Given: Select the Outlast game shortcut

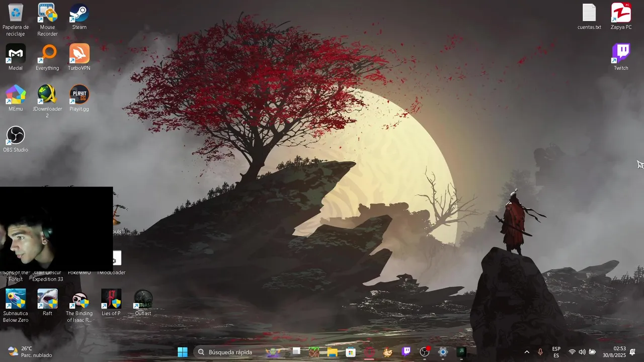Looking at the screenshot, I should point(143,303).
